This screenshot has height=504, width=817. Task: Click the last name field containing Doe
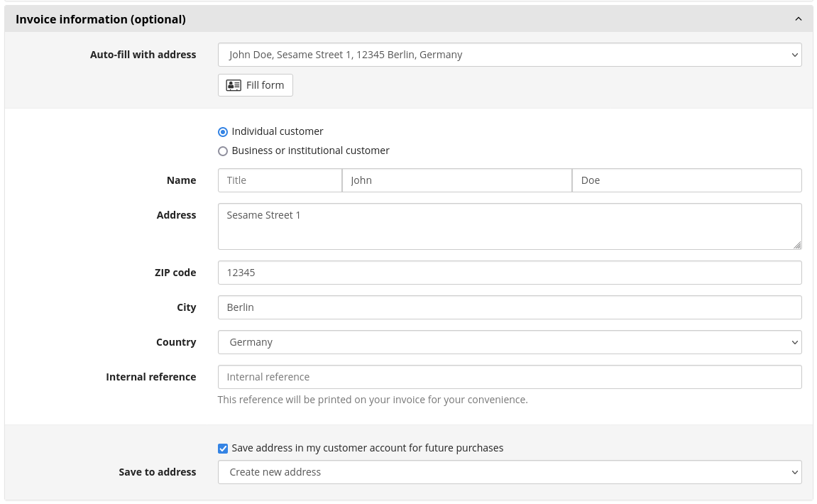click(x=686, y=180)
